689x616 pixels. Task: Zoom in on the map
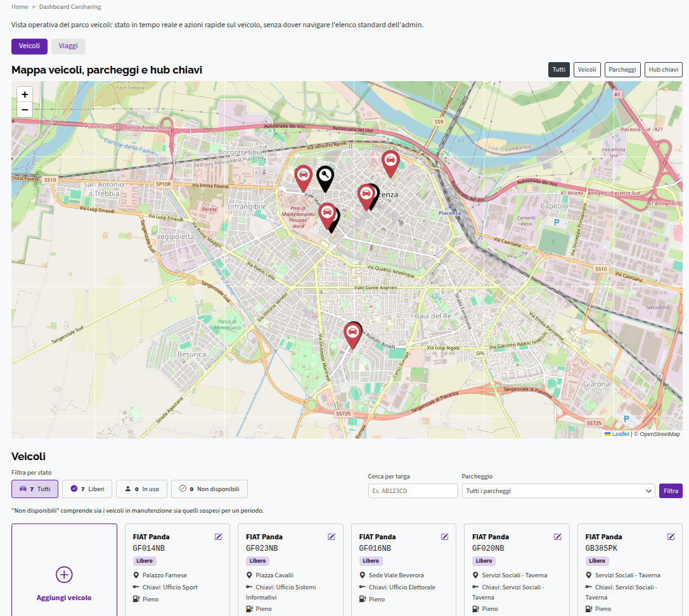(x=25, y=94)
